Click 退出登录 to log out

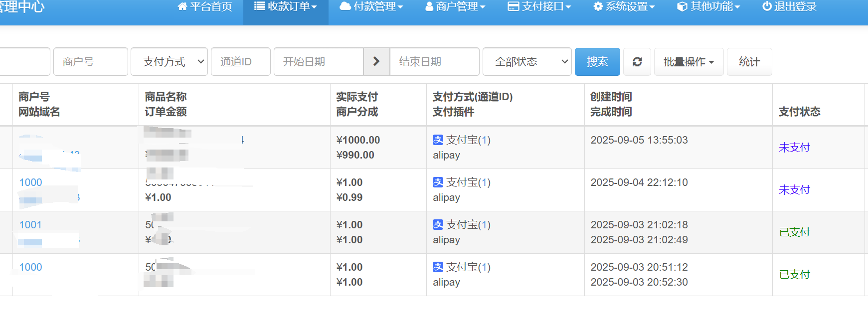pyautogui.click(x=789, y=6)
